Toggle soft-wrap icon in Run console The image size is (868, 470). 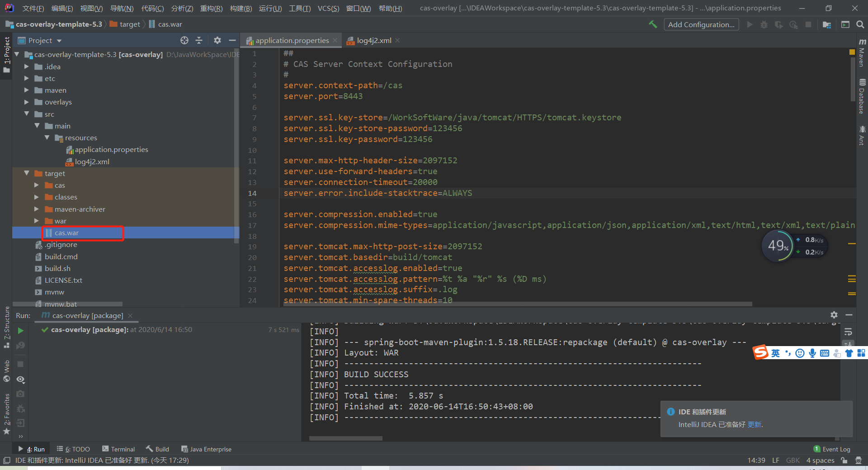click(x=848, y=332)
